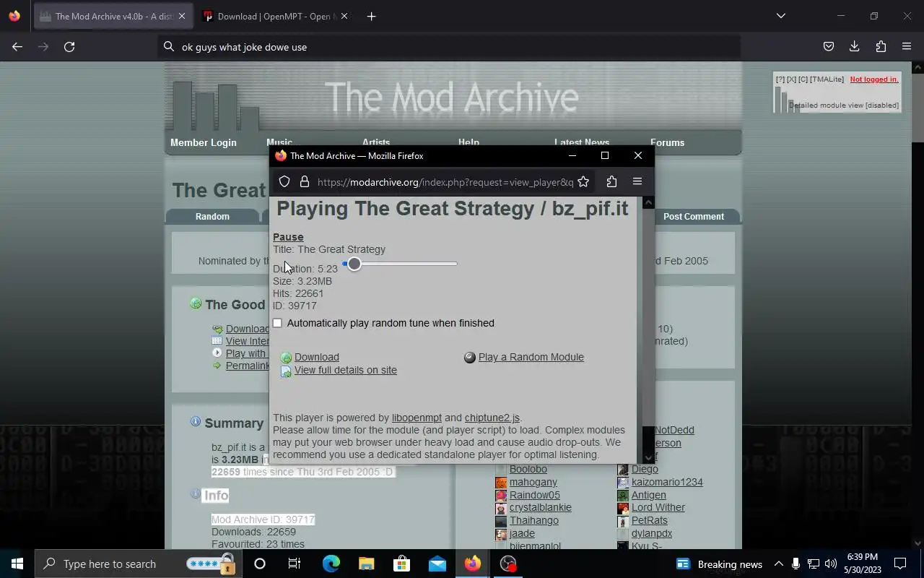The width and height of the screenshot is (924, 578).
Task: Click the green download icon in the player popup
Action: point(286,358)
